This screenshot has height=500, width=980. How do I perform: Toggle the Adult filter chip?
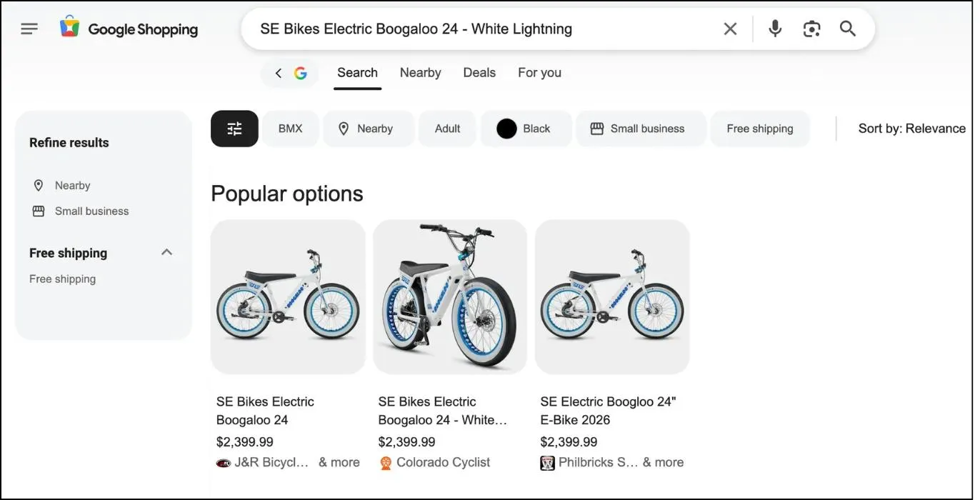click(447, 129)
